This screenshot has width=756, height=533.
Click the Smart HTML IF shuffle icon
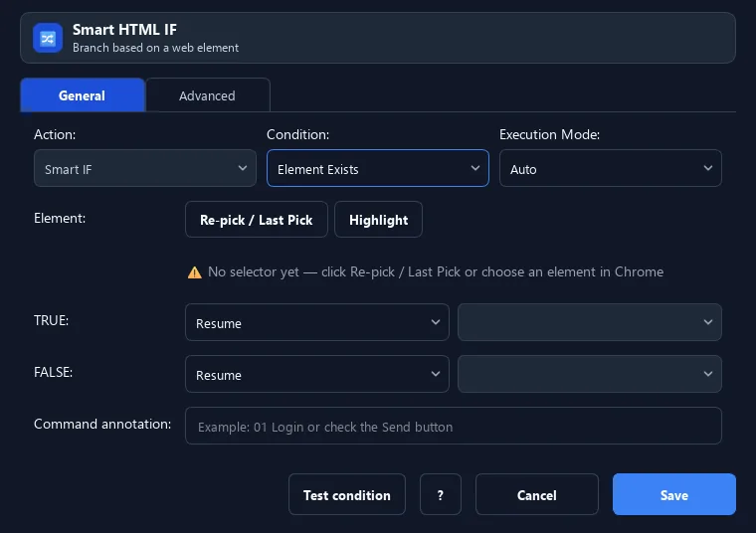point(48,38)
